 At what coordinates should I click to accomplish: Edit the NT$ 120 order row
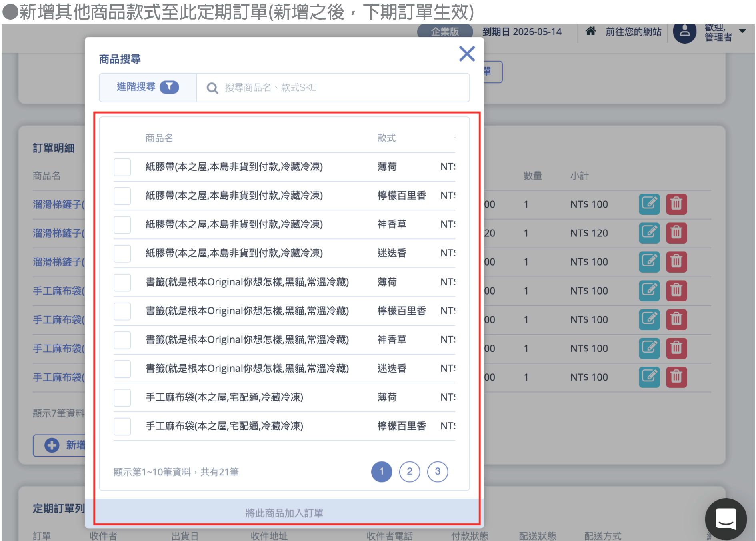pyautogui.click(x=649, y=233)
